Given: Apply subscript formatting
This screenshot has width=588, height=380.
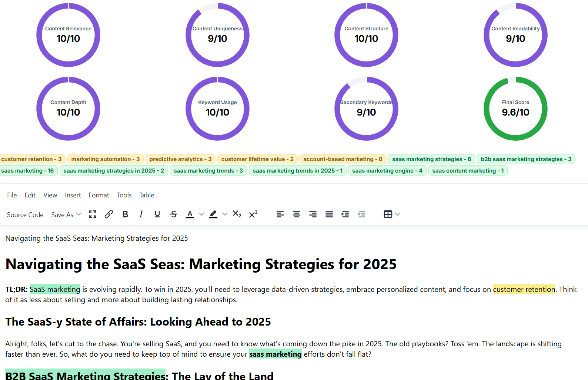Looking at the screenshot, I should pos(237,214).
